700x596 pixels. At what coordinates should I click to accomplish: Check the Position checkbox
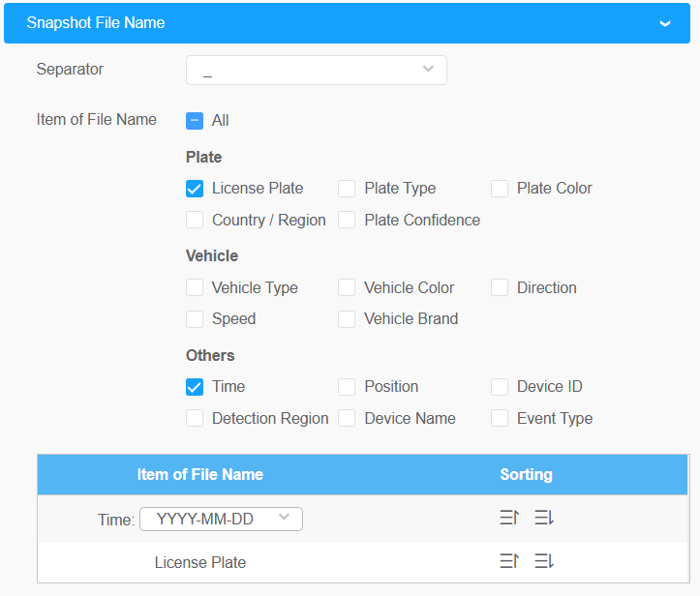point(347,387)
